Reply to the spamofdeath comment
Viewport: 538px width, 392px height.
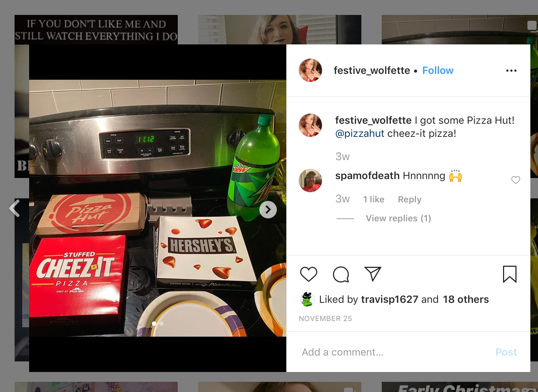tap(409, 199)
